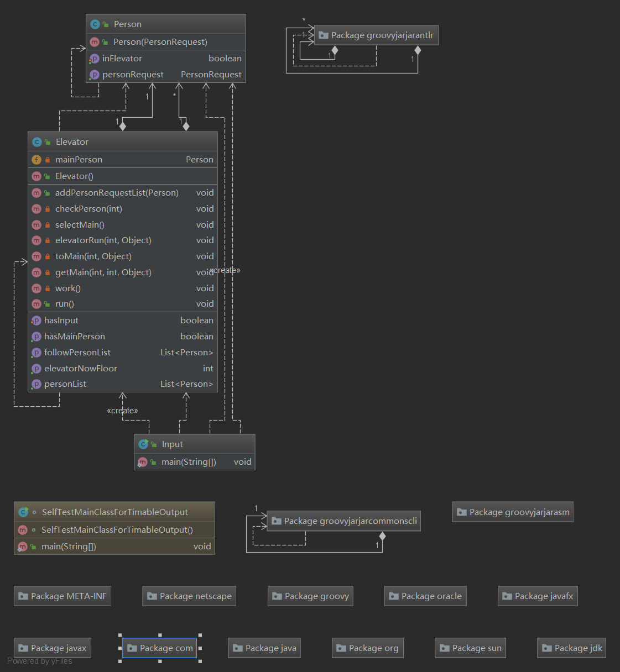Click the lock icon next to work()
This screenshot has height=672, width=620.
tap(48, 288)
